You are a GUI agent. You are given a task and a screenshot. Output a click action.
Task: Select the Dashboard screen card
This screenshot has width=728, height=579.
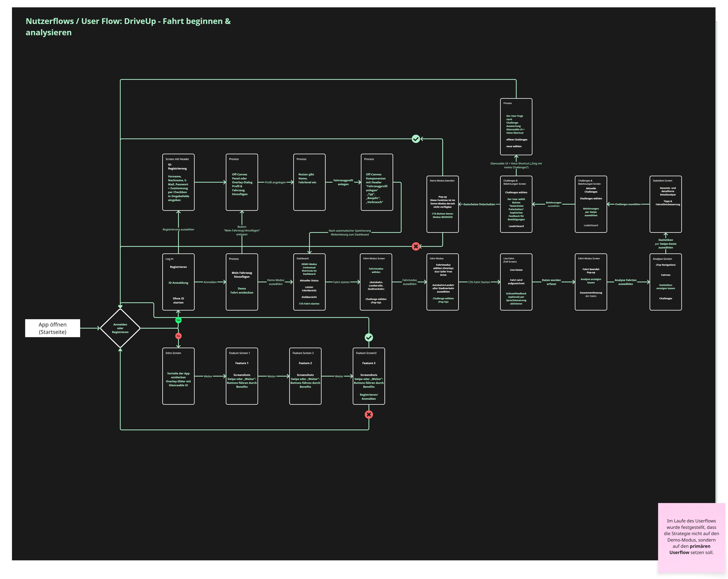pos(309,282)
